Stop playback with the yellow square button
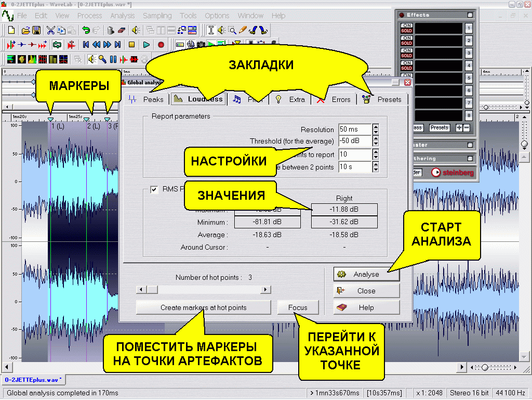532x400 pixels. (131, 45)
